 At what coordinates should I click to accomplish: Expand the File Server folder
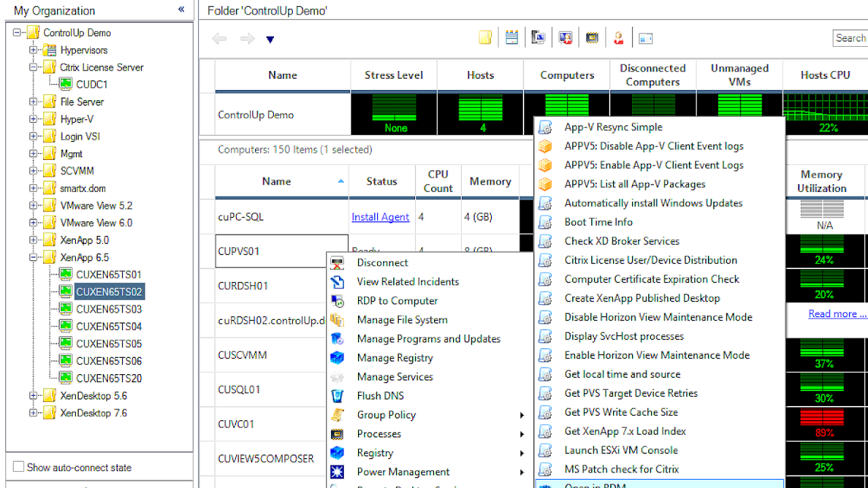[x=33, y=102]
